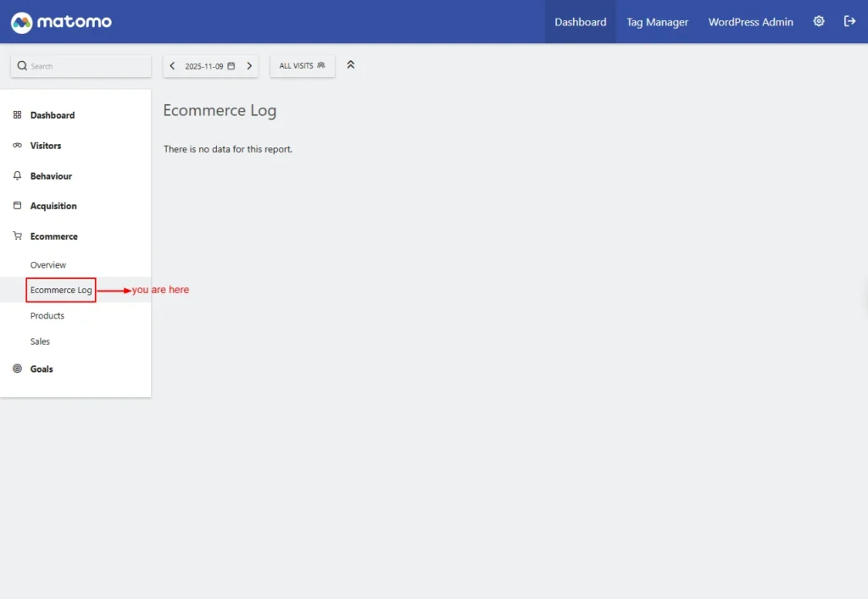Open the Dashboard top navigation item
The height and width of the screenshot is (599, 868).
(581, 22)
